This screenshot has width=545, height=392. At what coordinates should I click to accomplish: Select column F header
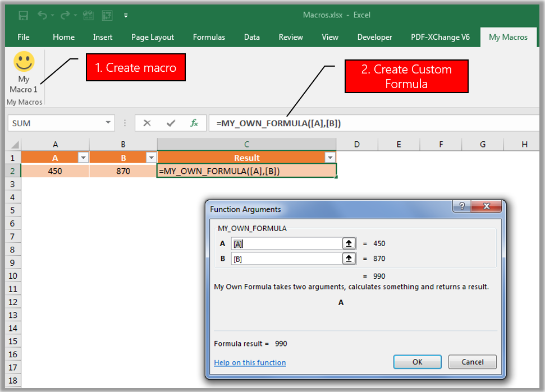click(x=441, y=144)
